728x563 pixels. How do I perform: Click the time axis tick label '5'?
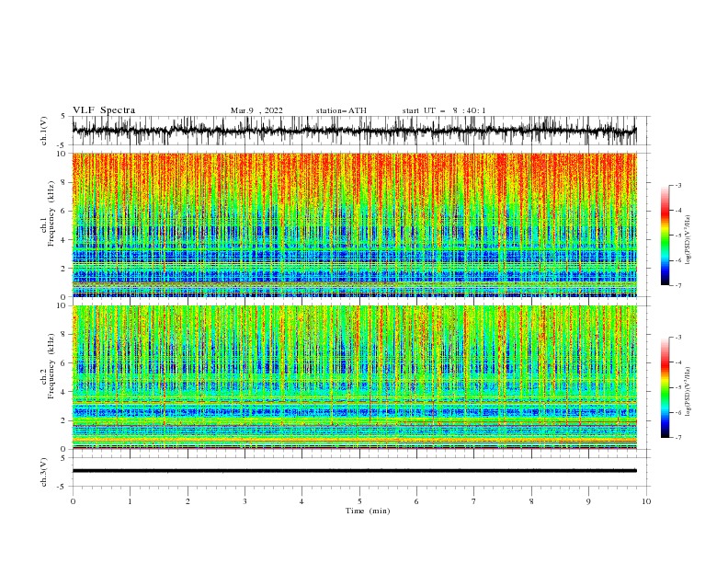click(x=359, y=501)
